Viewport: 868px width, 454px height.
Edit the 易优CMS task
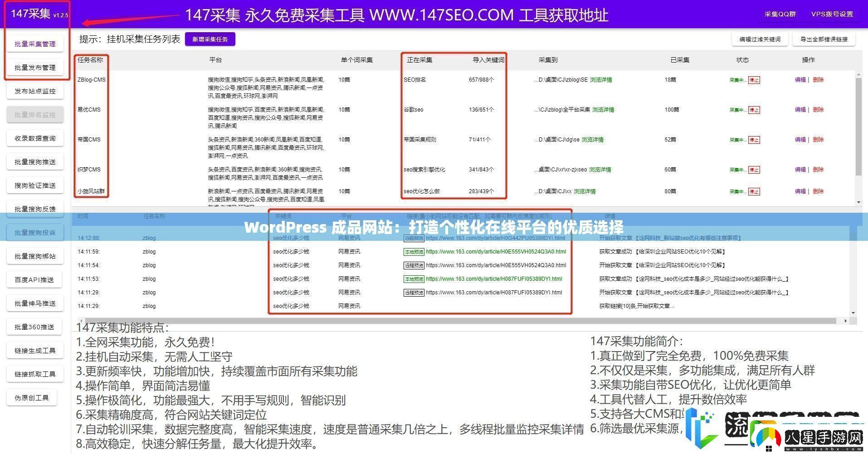click(x=800, y=110)
